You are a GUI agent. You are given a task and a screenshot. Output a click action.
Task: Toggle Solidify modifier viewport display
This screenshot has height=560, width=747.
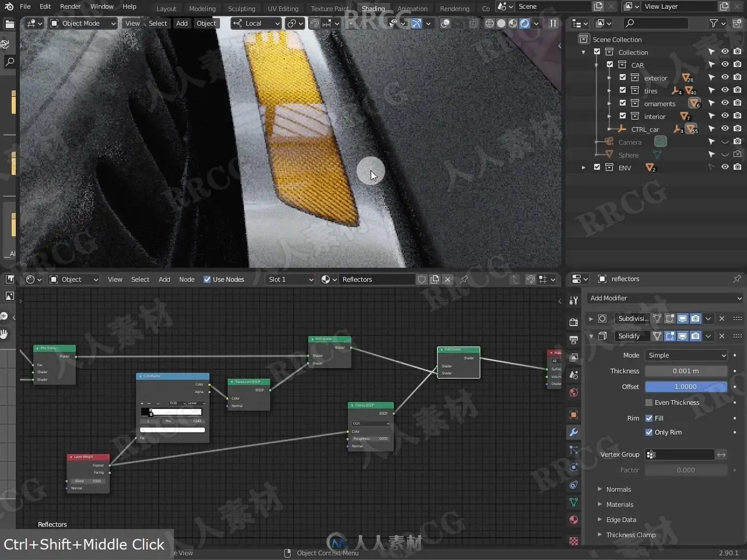click(x=683, y=336)
